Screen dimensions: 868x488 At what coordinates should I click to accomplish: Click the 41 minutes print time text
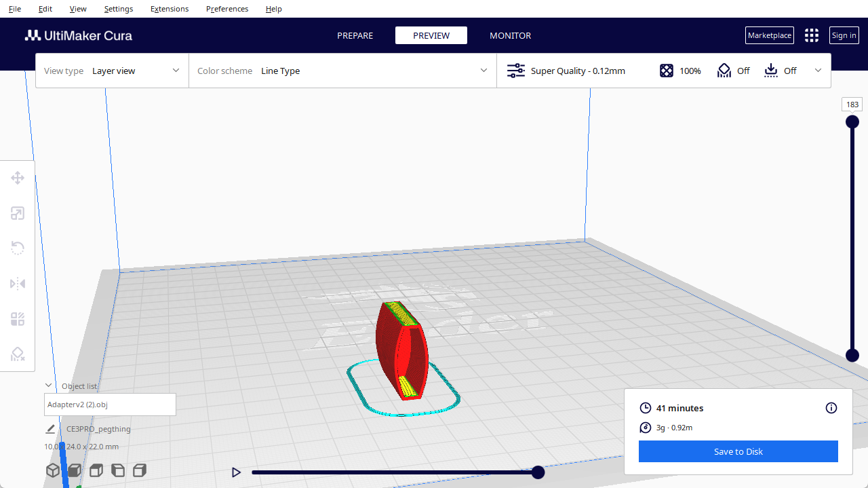[x=680, y=408]
